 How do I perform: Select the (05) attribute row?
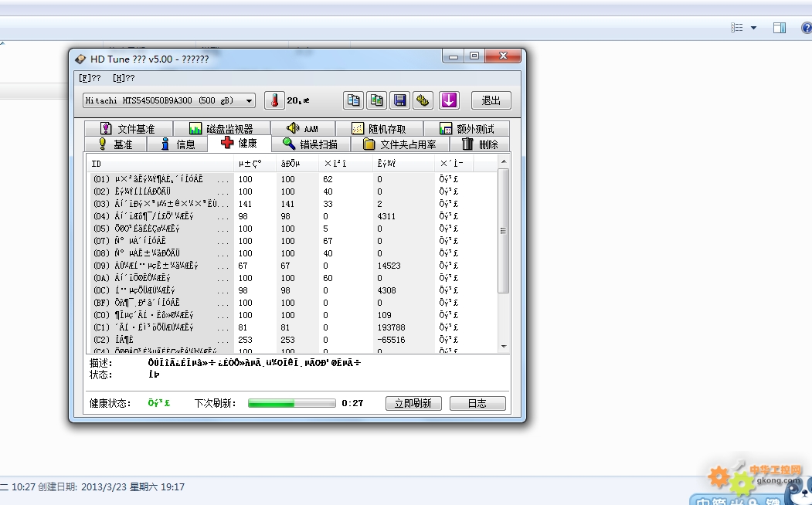point(293,229)
